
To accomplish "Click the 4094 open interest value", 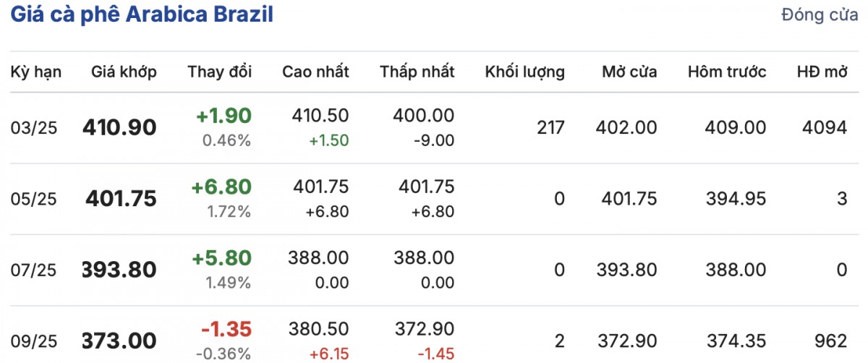I will (x=825, y=128).
